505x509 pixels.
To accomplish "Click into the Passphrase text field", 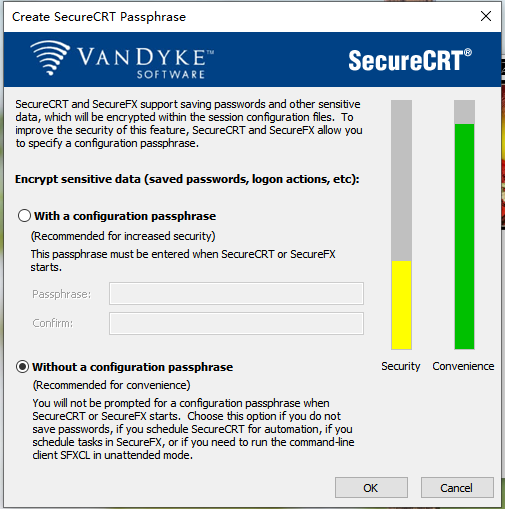I will [236, 293].
